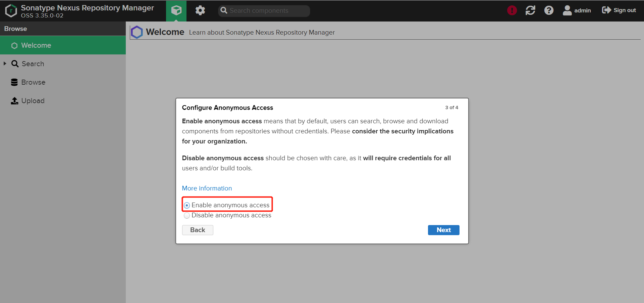Open the More information link
Image resolution: width=644 pixels, height=303 pixels.
(207, 188)
